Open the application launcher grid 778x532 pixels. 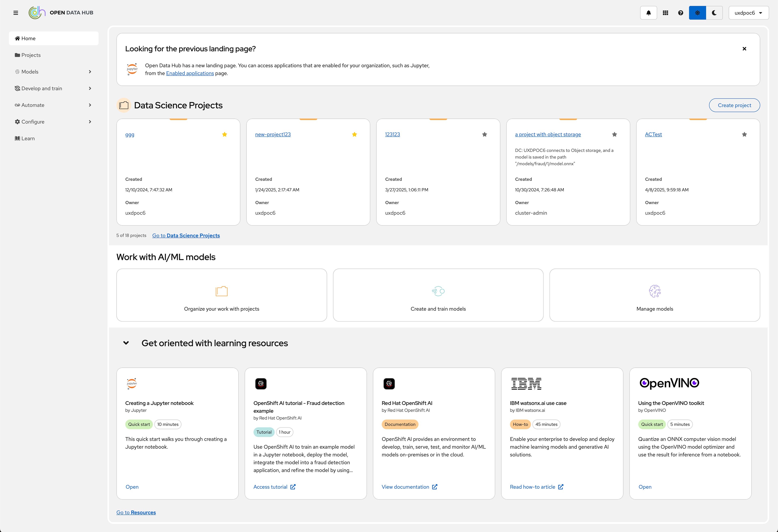[666, 13]
